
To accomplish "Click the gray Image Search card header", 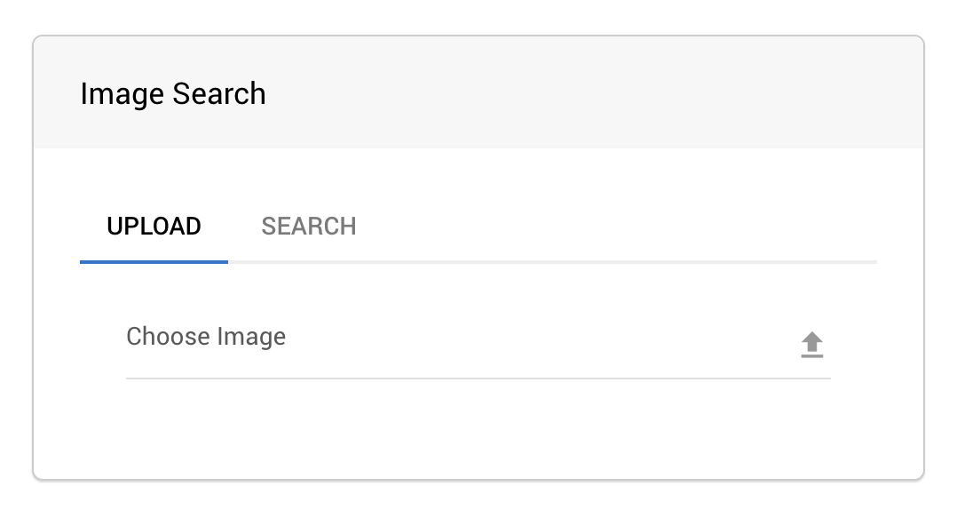I will click(478, 92).
